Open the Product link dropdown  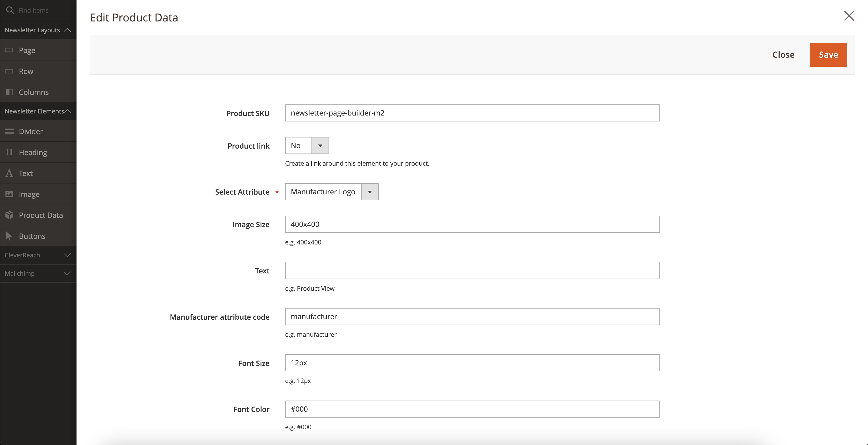click(x=307, y=145)
